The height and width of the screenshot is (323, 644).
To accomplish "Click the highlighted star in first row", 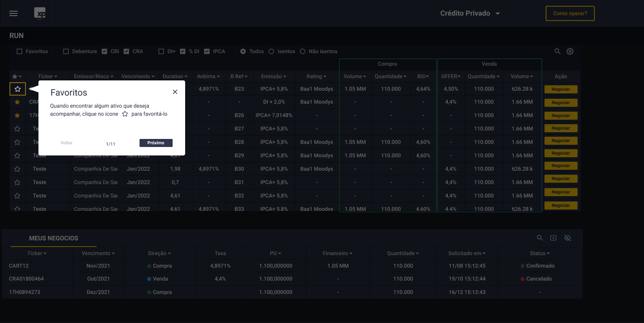I will [x=17, y=89].
